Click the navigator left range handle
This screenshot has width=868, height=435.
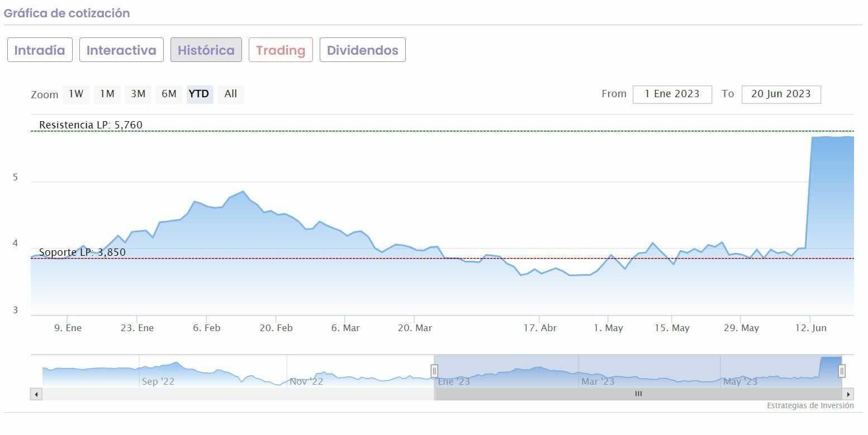pyautogui.click(x=434, y=371)
